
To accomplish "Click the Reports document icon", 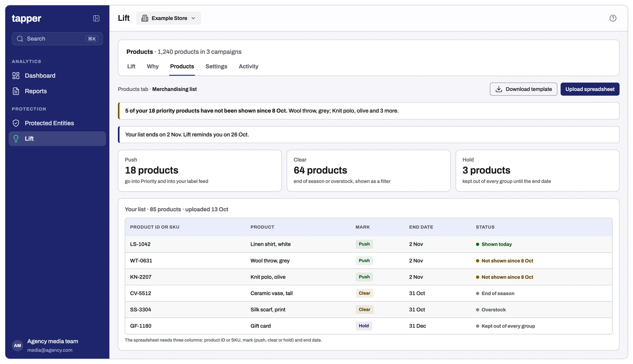I will (x=16, y=91).
